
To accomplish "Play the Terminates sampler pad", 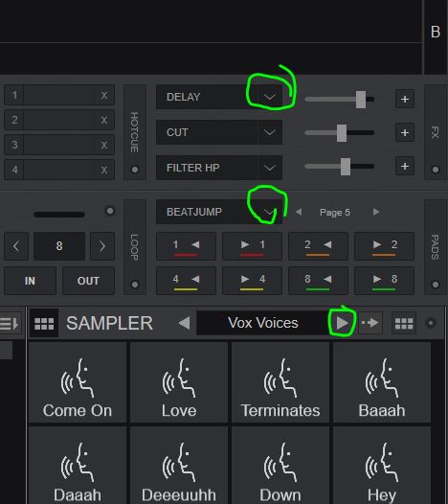I will point(280,382).
